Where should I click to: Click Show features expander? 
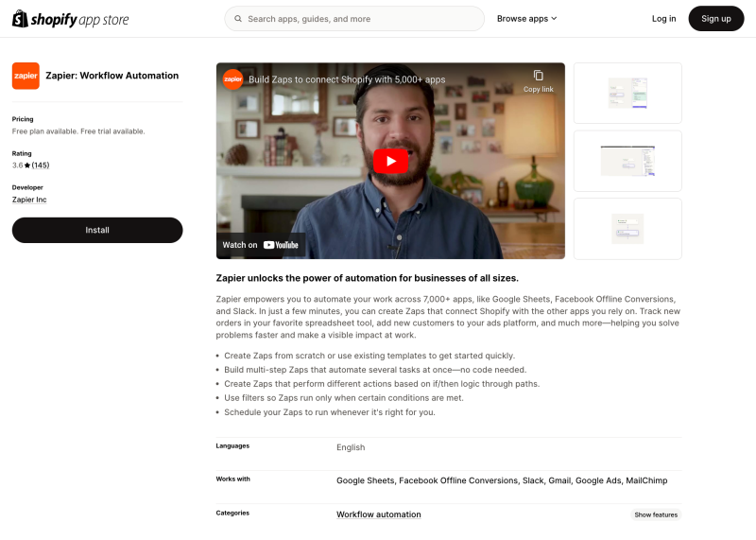click(x=656, y=514)
